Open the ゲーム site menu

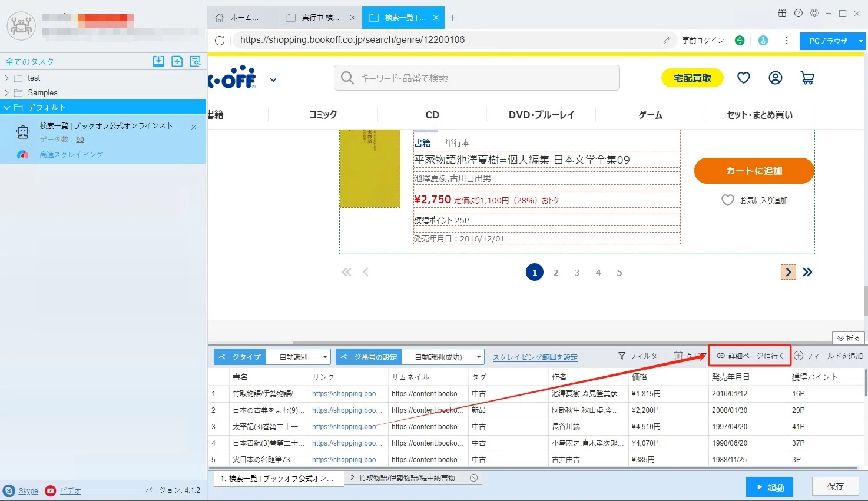pyautogui.click(x=651, y=115)
